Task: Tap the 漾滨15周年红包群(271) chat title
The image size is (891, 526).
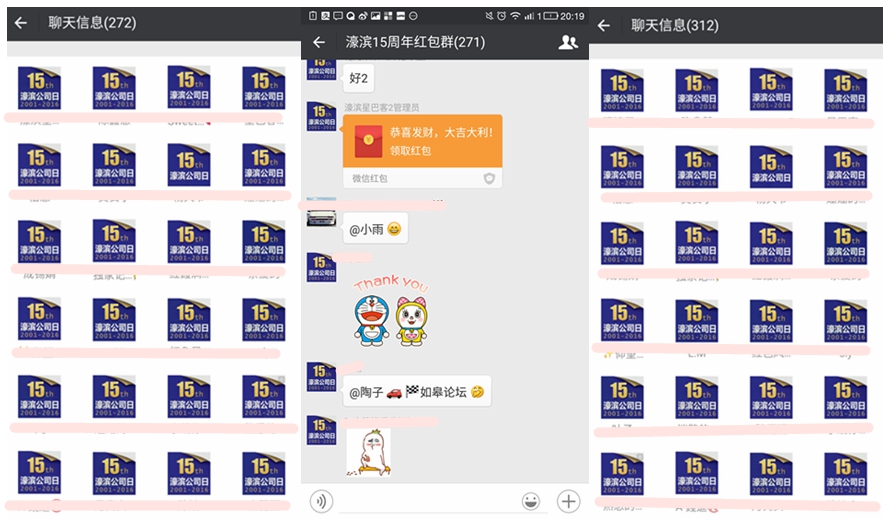Action: click(x=415, y=42)
